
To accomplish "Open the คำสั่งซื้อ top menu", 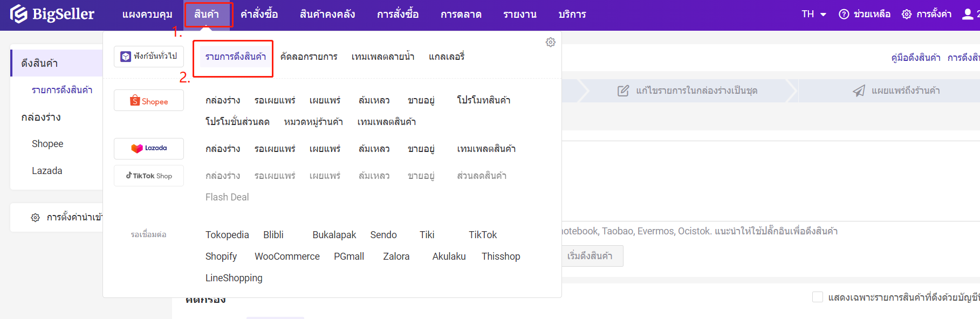I will pyautogui.click(x=259, y=15).
